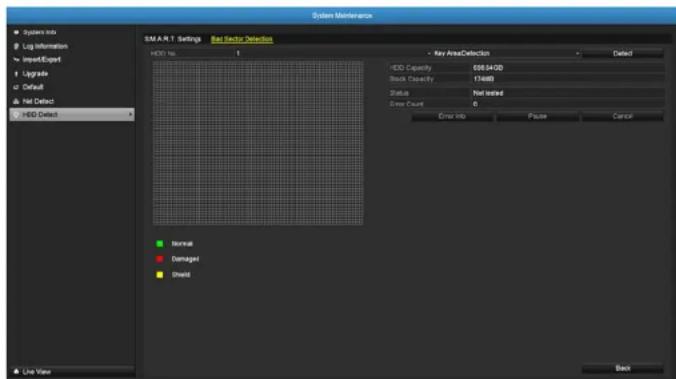Click the Detect button

pyautogui.click(x=623, y=53)
